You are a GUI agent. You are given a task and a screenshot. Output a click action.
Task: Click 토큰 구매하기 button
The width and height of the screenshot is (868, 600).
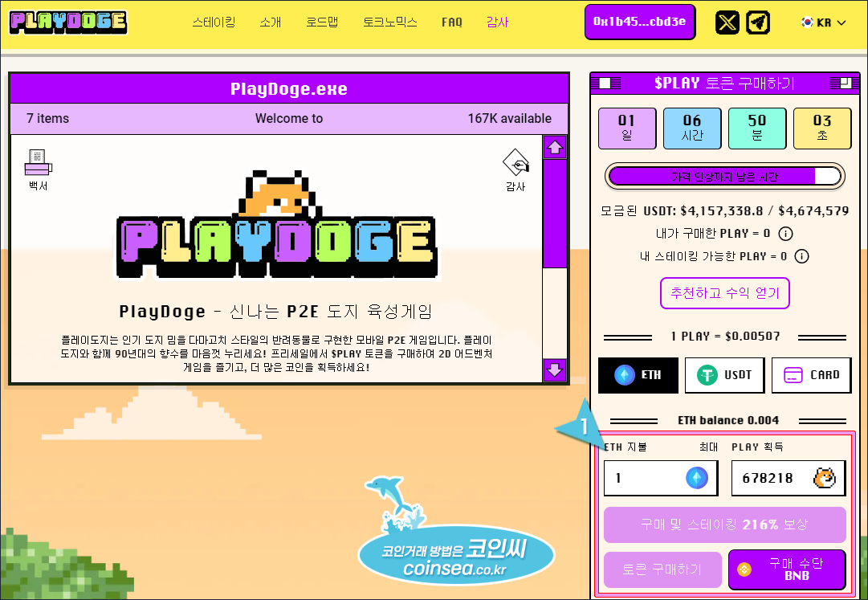tap(662, 569)
